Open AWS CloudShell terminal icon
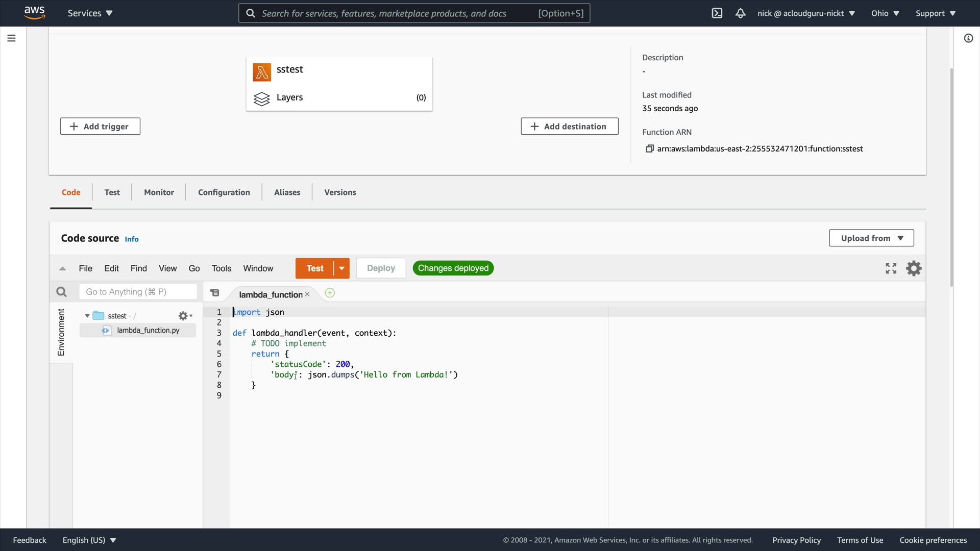This screenshot has height=551, width=980. 717,13
